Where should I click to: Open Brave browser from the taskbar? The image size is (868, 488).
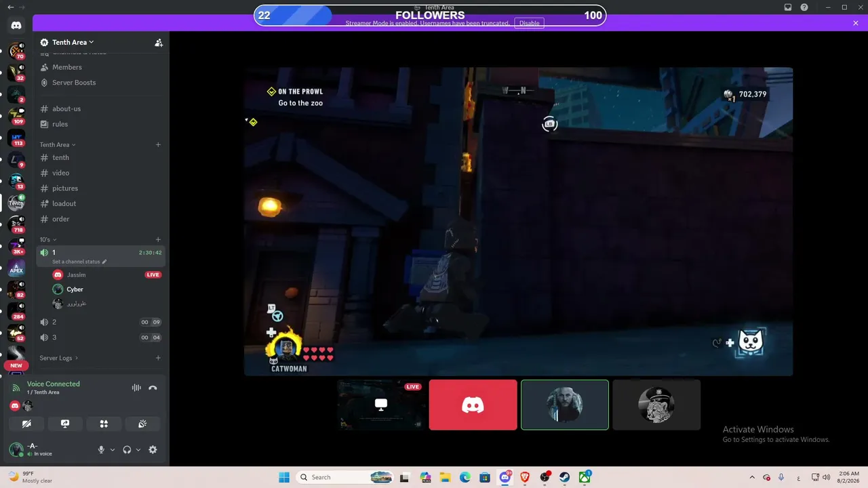525,477
